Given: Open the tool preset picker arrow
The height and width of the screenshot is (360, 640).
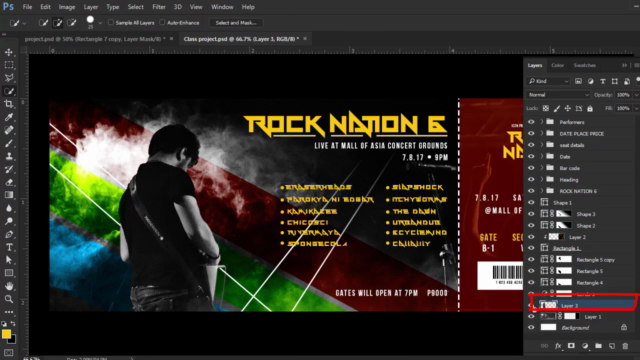Looking at the screenshot, I should click(x=24, y=23).
